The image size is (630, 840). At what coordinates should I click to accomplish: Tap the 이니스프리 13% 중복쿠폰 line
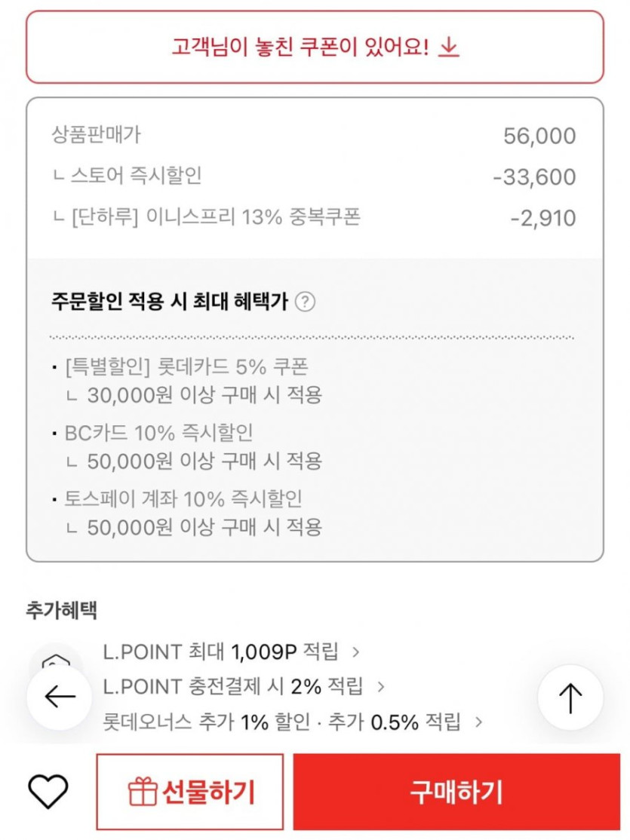(215, 218)
